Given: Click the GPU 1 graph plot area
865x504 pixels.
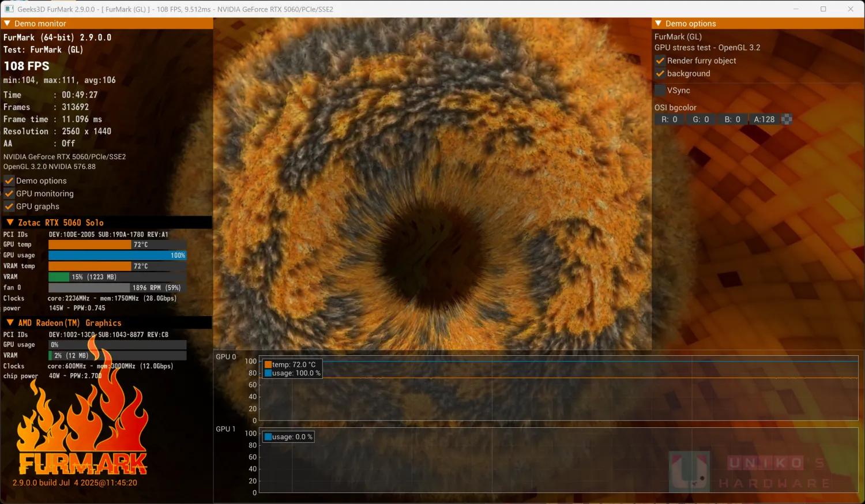Looking at the screenshot, I should click(x=558, y=460).
